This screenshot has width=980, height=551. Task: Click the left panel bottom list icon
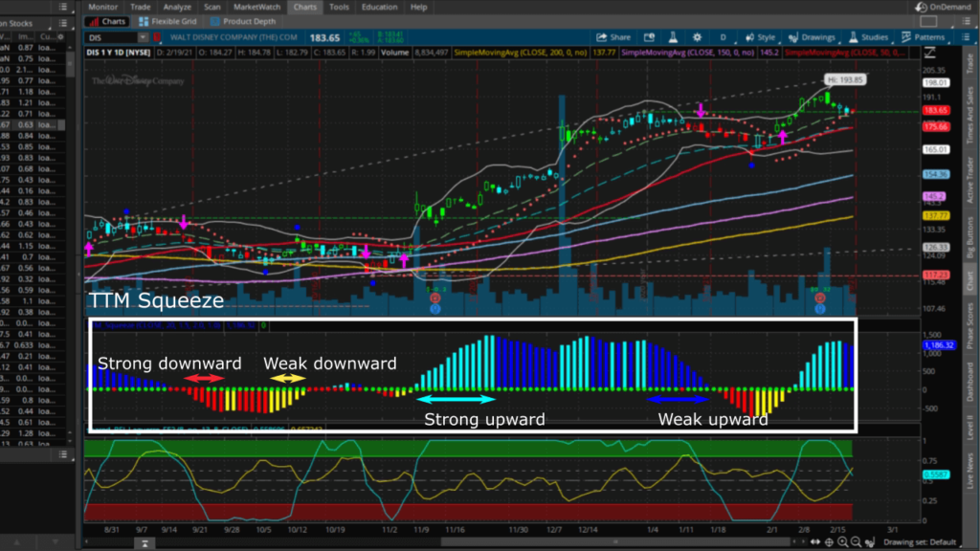62,454
